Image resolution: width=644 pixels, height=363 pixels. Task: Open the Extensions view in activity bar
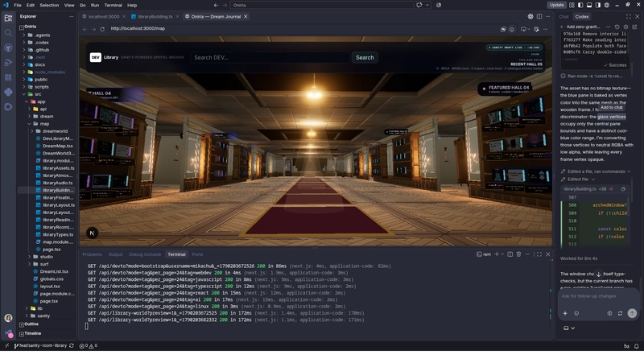[x=8, y=77]
